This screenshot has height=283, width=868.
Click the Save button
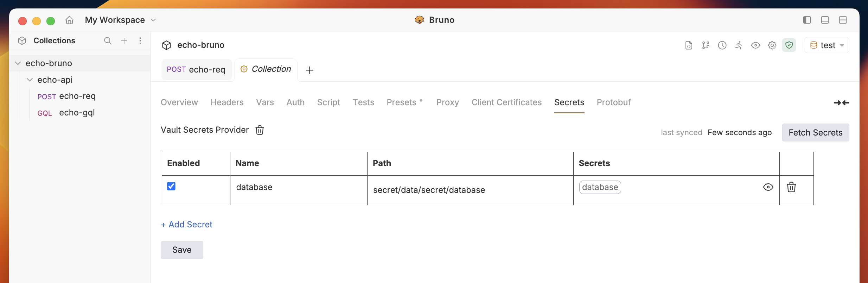tap(182, 250)
